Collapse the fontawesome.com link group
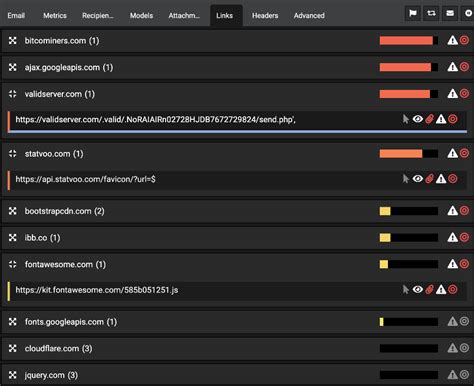Viewport: 474px width, 386px height. (x=13, y=264)
